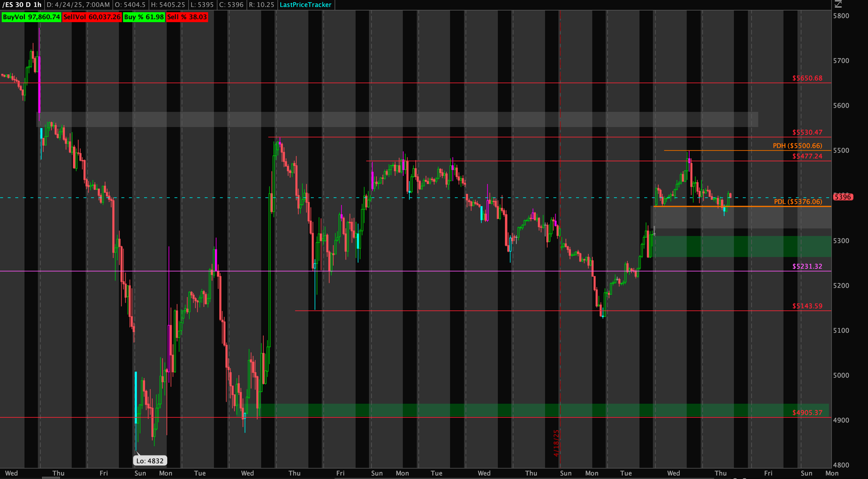This screenshot has height=479, width=868.
Task: Click the 30 D 1h timeframe label
Action: (x=28, y=5)
